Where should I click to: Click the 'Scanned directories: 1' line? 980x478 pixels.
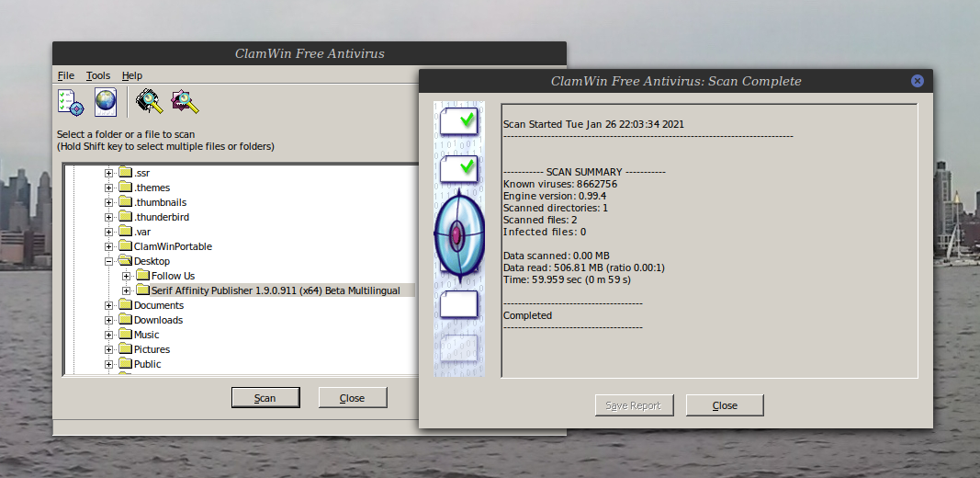point(556,208)
